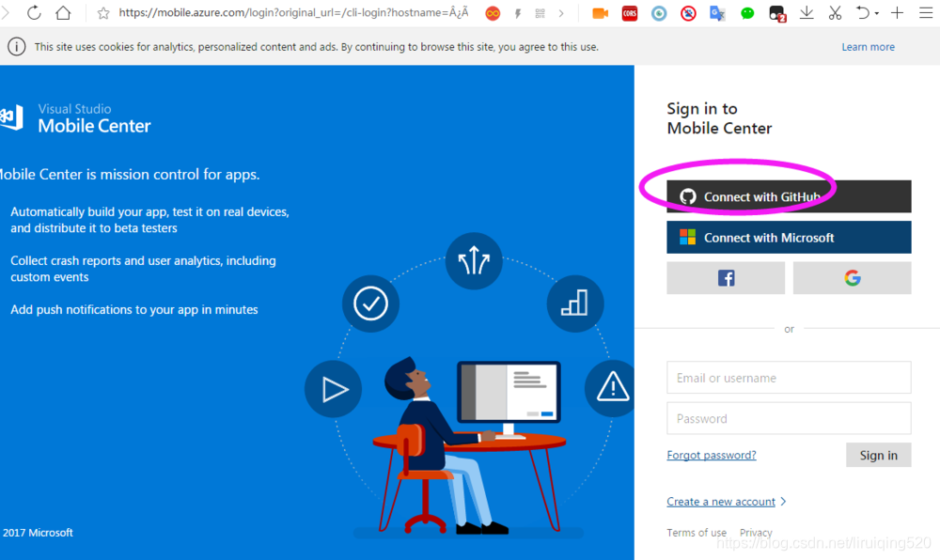Sign in using Facebook button
This screenshot has width=940, height=560.
click(x=726, y=278)
